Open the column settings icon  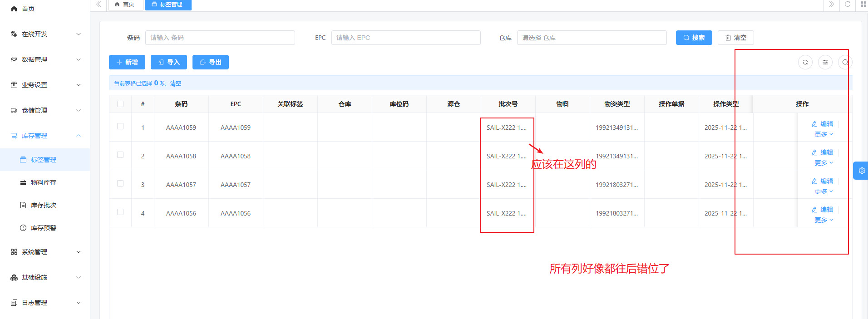coord(825,62)
